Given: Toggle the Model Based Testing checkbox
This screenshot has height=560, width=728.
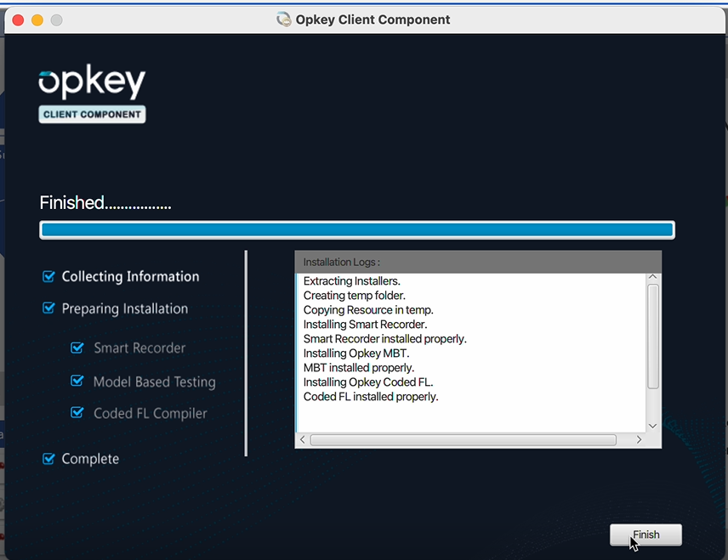Looking at the screenshot, I should [x=77, y=381].
